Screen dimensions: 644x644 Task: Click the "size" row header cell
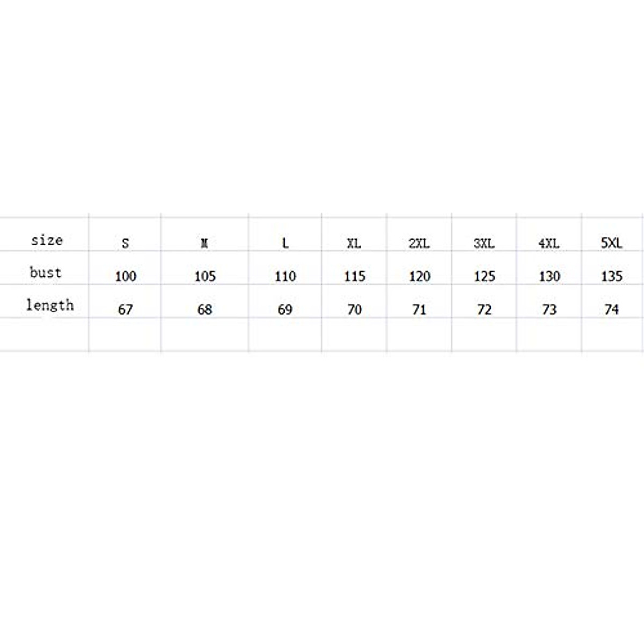point(47,240)
